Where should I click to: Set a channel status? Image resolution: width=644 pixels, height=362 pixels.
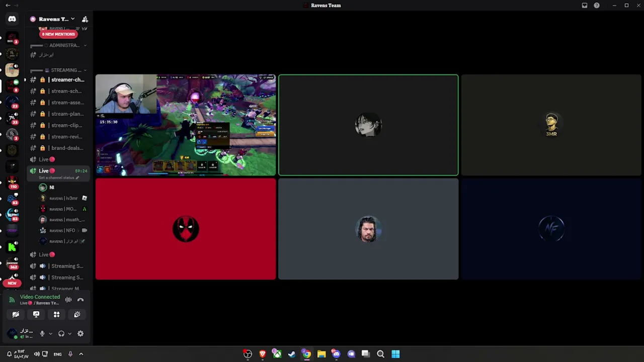59,178
